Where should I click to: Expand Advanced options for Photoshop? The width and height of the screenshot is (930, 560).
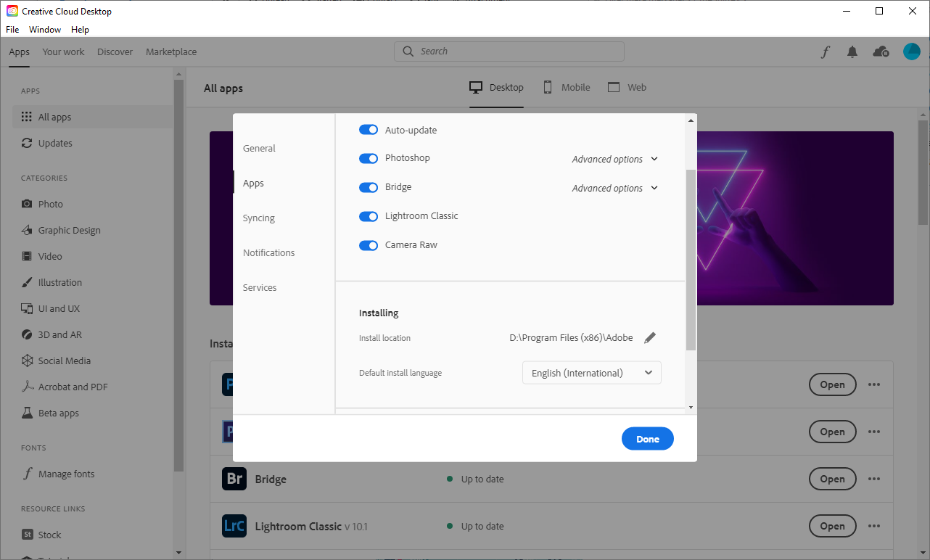tap(615, 159)
